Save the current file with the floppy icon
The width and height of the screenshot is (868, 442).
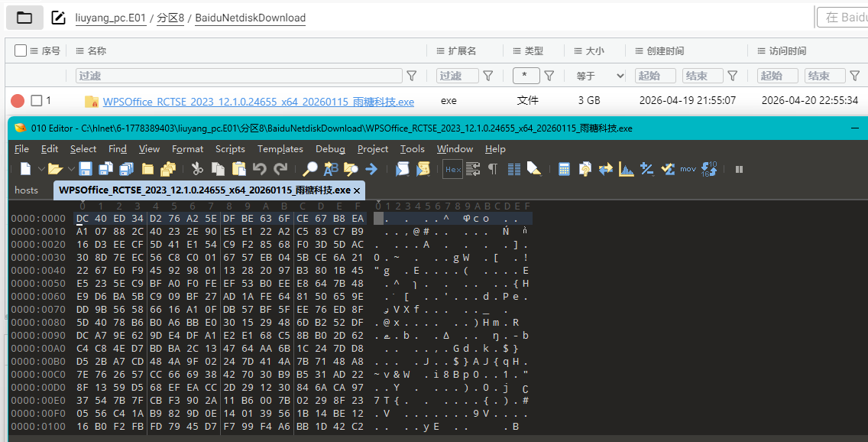(86, 169)
